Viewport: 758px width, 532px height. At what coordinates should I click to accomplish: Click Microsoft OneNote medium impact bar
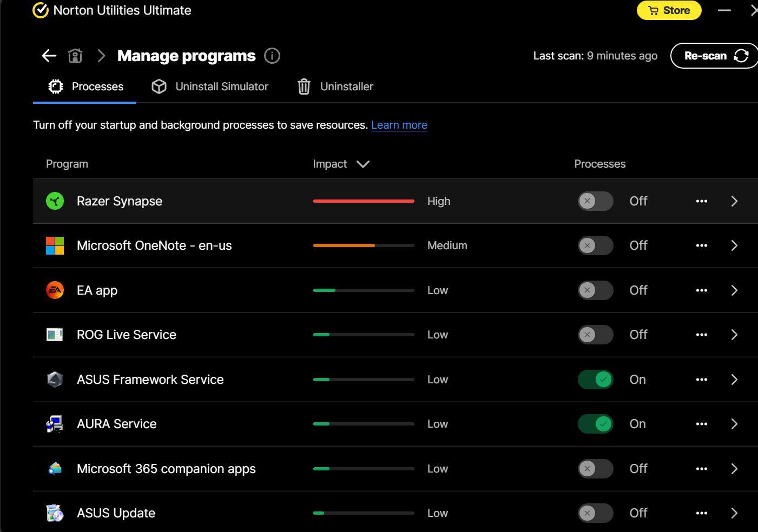tap(363, 245)
